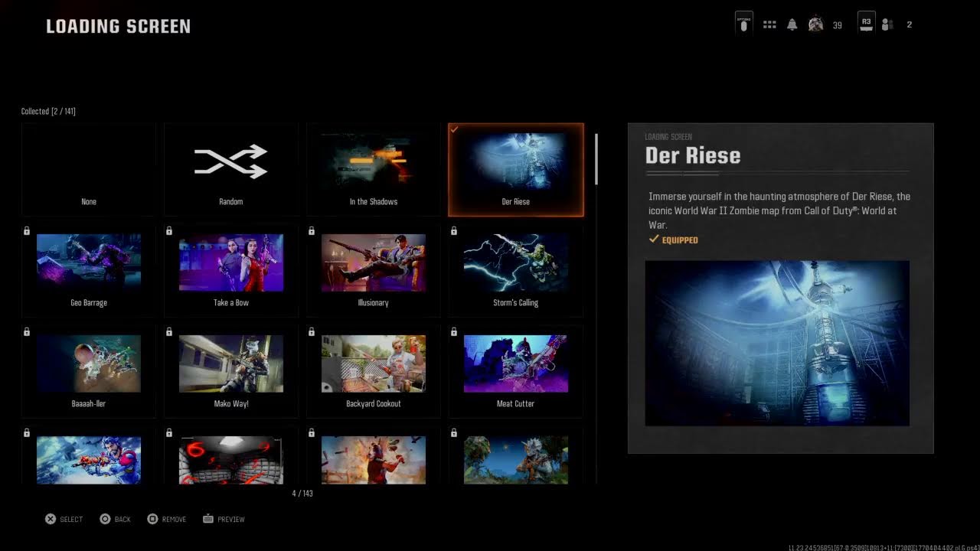This screenshot has width=980, height=551.
Task: Select the None loading screen tile
Action: (x=89, y=170)
